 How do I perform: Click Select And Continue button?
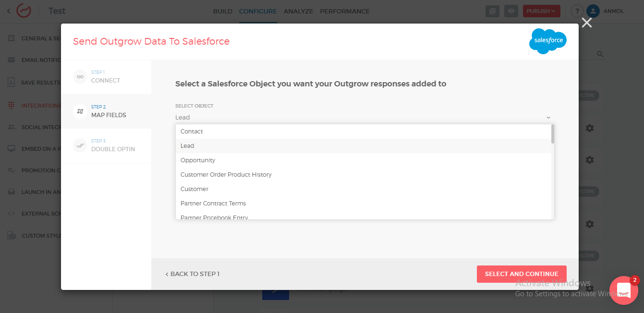522,274
